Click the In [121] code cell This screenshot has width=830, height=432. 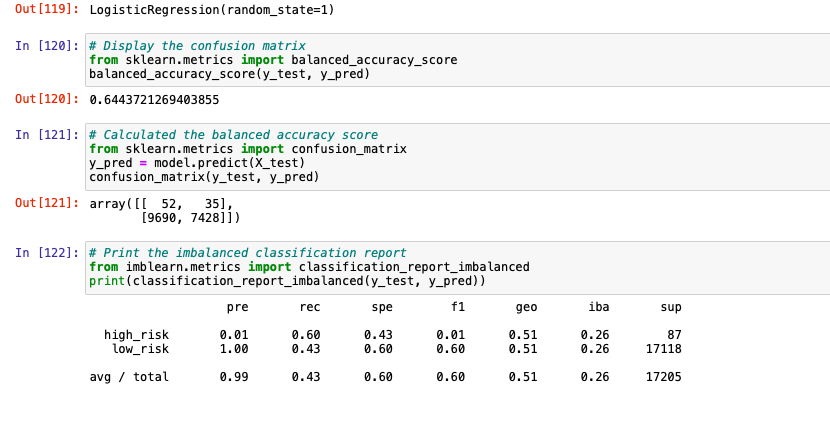point(457,157)
